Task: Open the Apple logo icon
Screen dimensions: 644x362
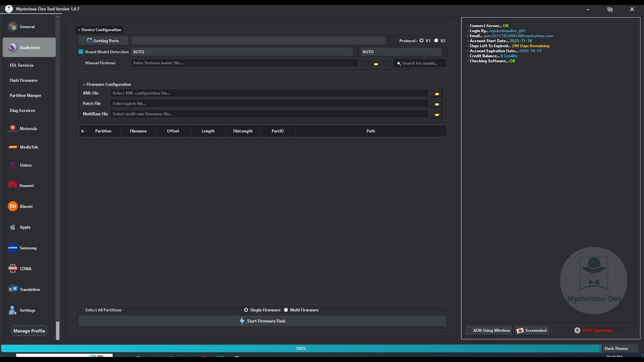Action: [x=13, y=227]
